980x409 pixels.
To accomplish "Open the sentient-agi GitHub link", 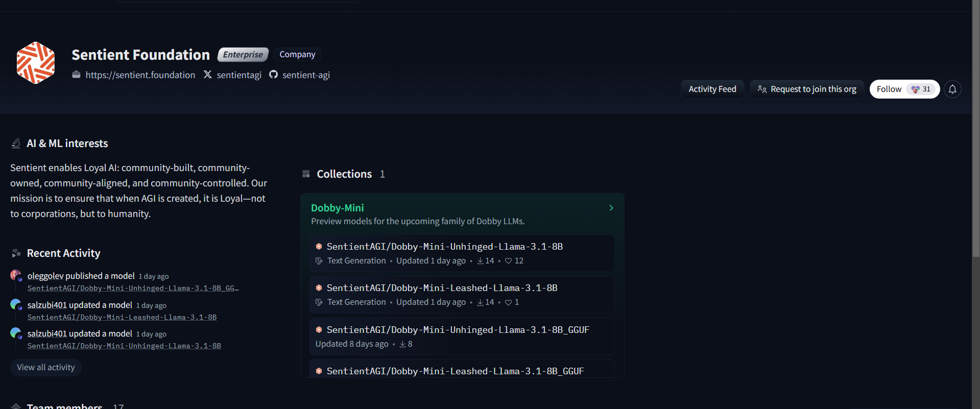I will point(306,75).
